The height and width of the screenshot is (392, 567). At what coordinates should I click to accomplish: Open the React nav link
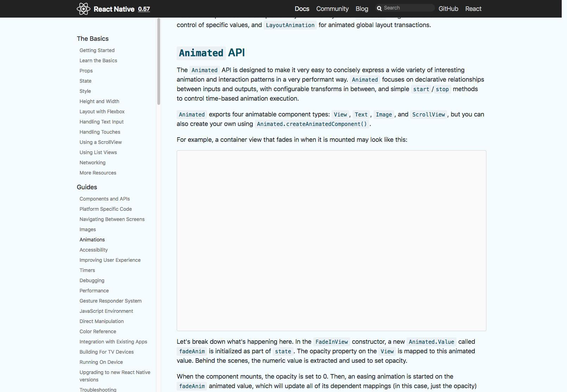[473, 9]
